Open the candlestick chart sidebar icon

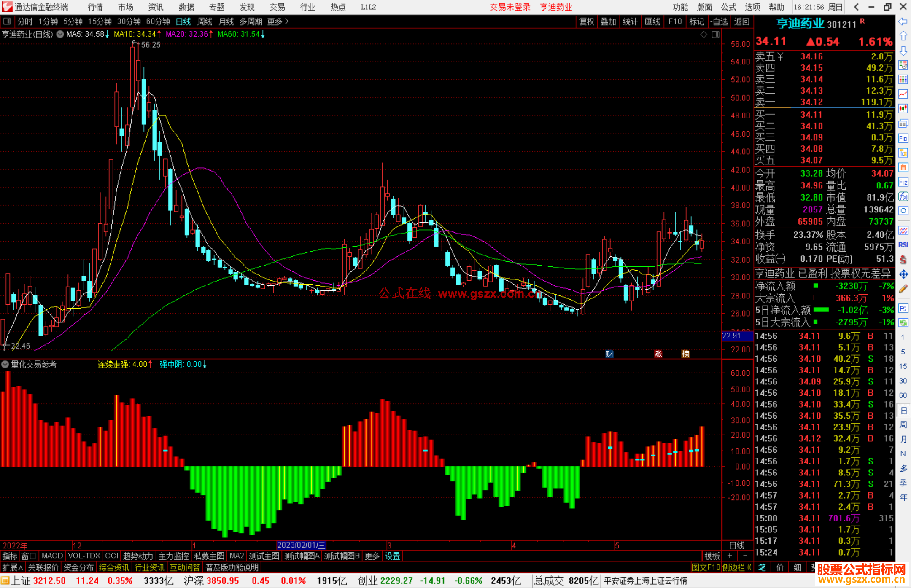click(x=903, y=108)
